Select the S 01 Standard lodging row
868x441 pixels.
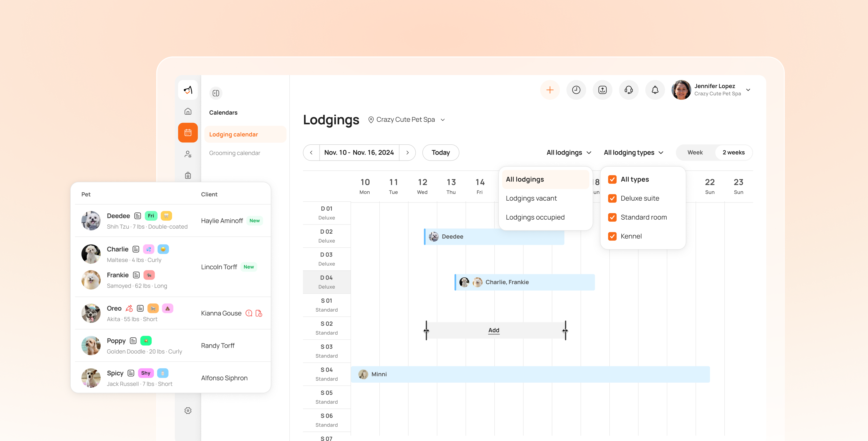pos(326,305)
